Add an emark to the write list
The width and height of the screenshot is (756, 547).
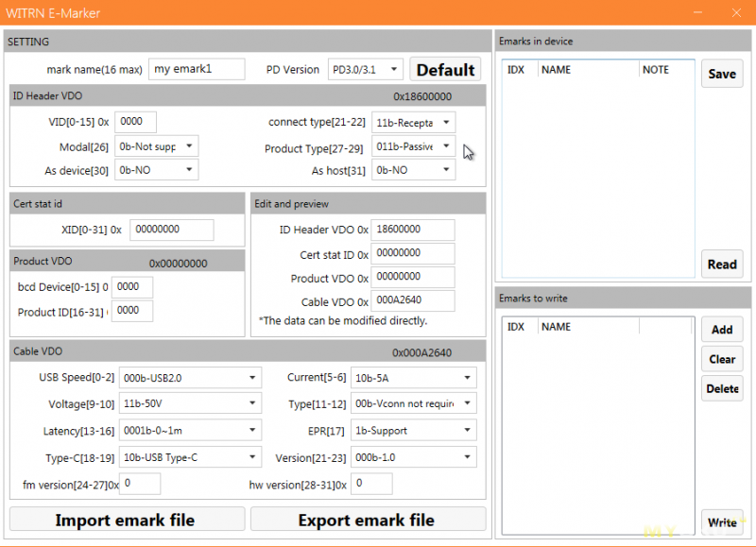tap(722, 330)
